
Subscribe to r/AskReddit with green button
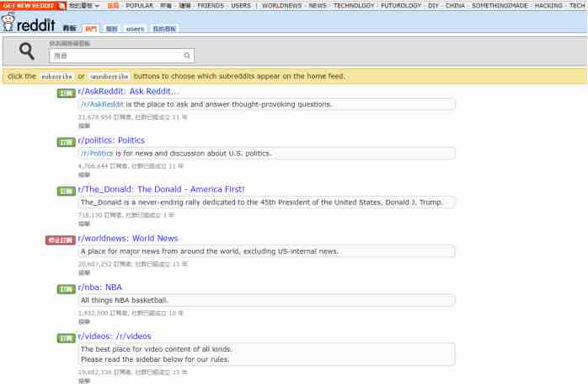pyautogui.click(x=67, y=93)
